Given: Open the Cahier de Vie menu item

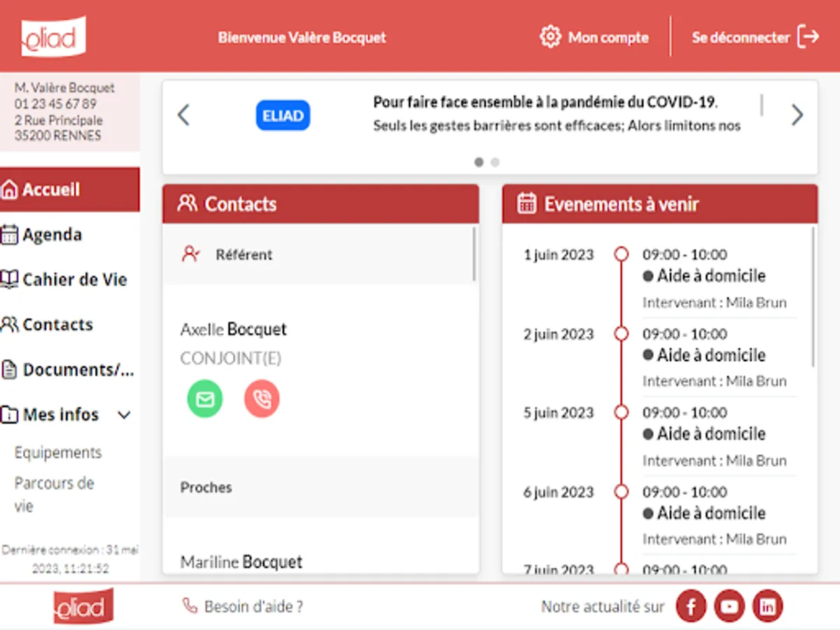Looking at the screenshot, I should pos(70,279).
